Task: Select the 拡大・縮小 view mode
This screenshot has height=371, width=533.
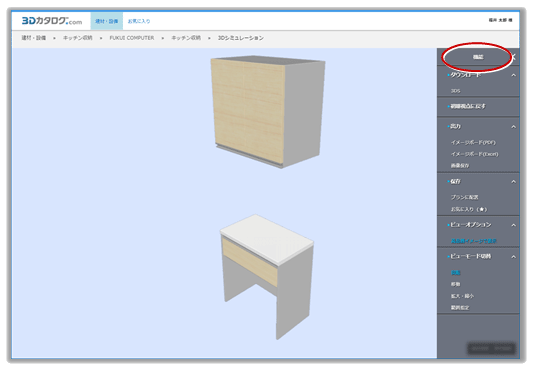Action: tap(462, 296)
